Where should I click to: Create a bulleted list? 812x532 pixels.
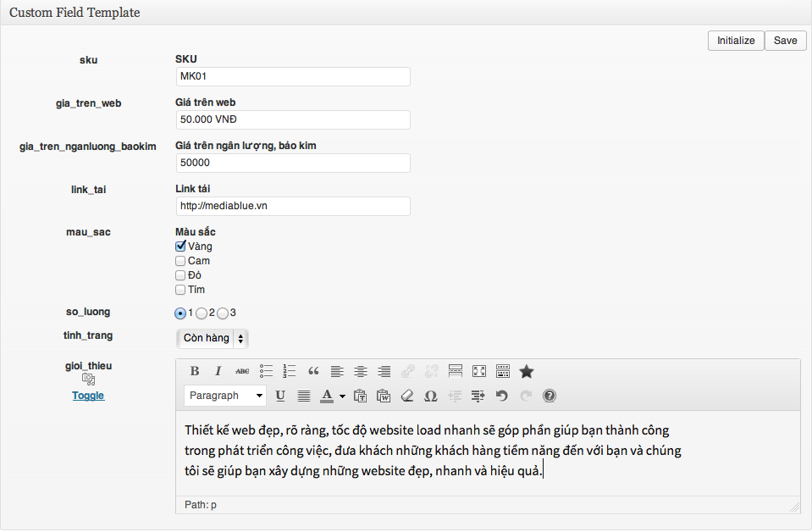pos(266,372)
